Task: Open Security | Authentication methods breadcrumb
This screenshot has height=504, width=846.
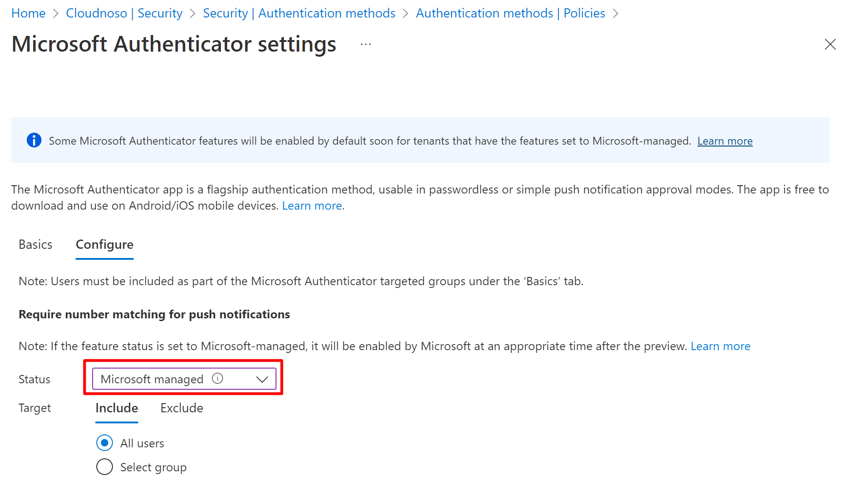Action: 299,13
